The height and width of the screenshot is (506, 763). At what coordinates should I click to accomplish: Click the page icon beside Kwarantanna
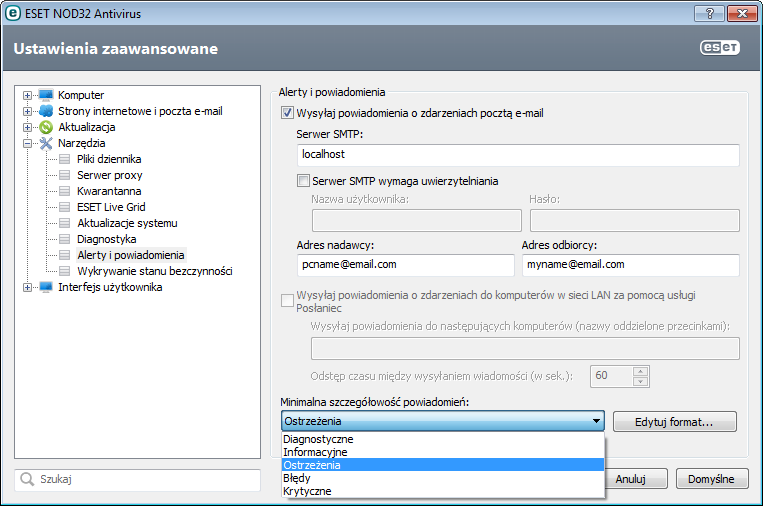pyautogui.click(x=64, y=191)
